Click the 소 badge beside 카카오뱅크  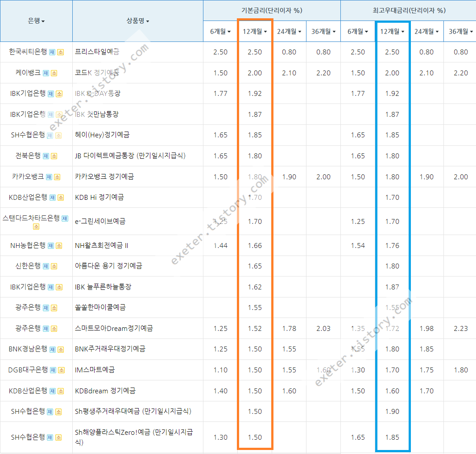(57, 177)
